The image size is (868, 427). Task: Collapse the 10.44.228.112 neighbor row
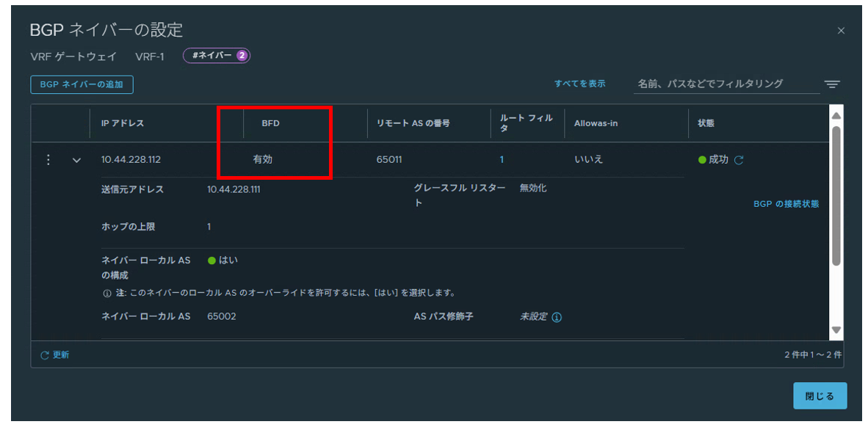76,161
